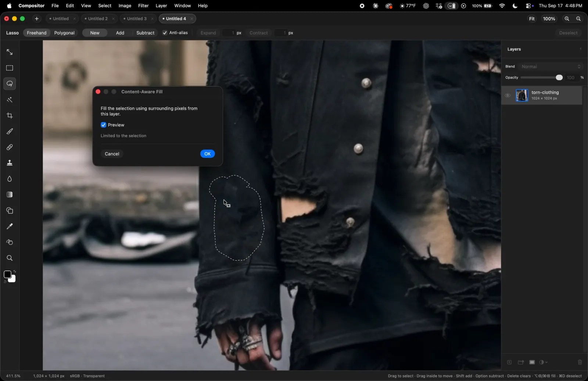
Task: Click the new group folder icon
Action: tap(521, 362)
